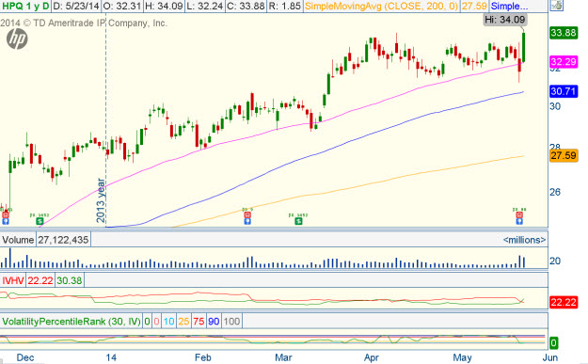Click the Apr label on the time axis
This screenshot has width=588, height=364.
372,357
